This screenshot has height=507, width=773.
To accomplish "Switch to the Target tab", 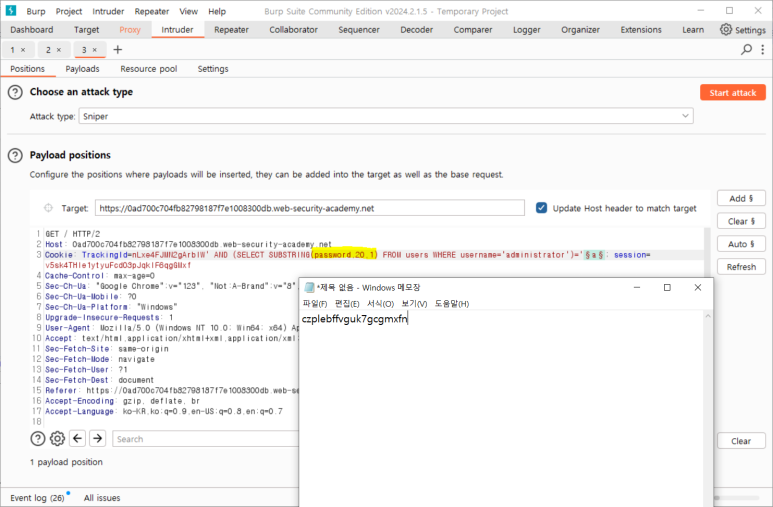I will (86, 30).
